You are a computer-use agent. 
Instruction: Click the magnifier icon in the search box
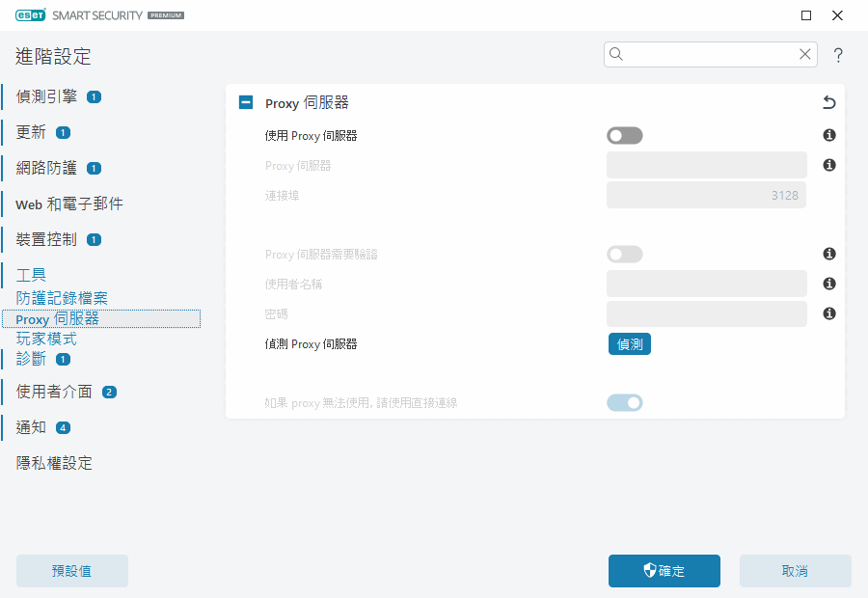(616, 54)
